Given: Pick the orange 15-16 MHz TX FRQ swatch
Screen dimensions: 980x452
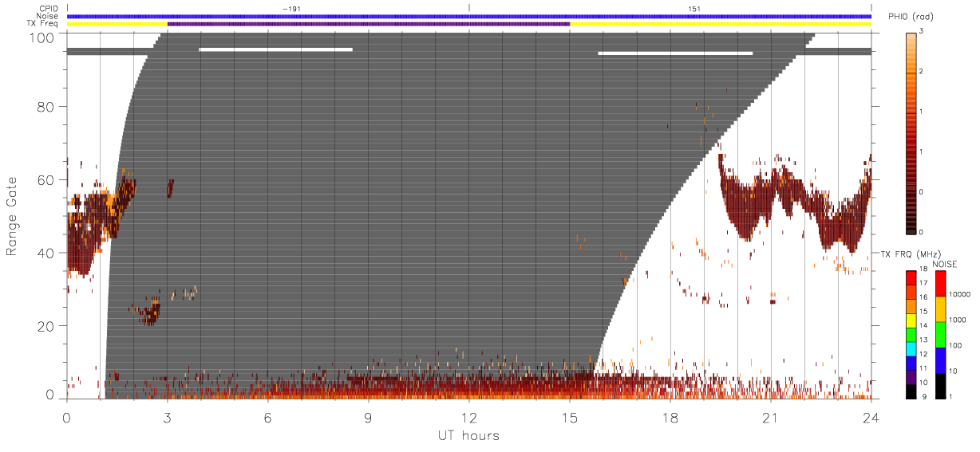Looking at the screenshot, I should [911, 306].
